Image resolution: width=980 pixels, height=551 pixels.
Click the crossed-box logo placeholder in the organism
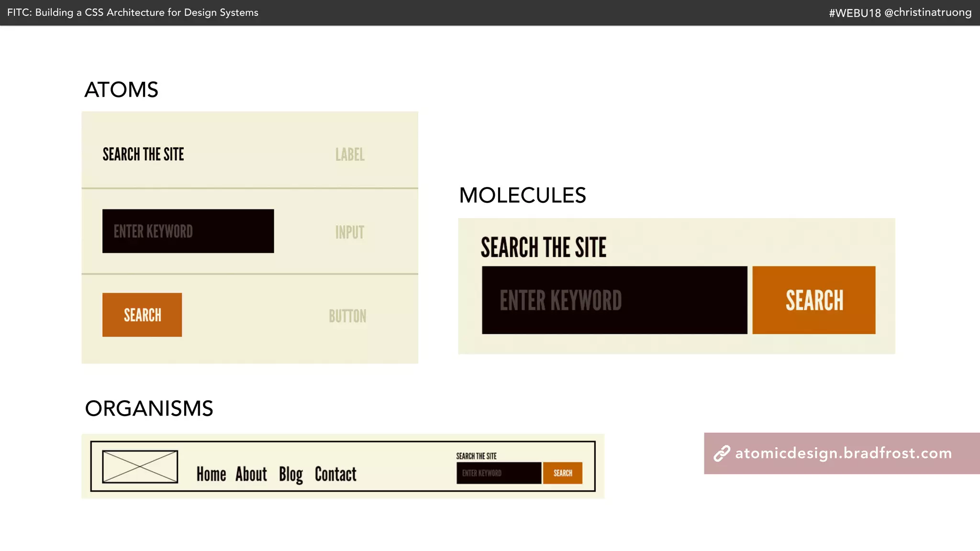pos(140,466)
